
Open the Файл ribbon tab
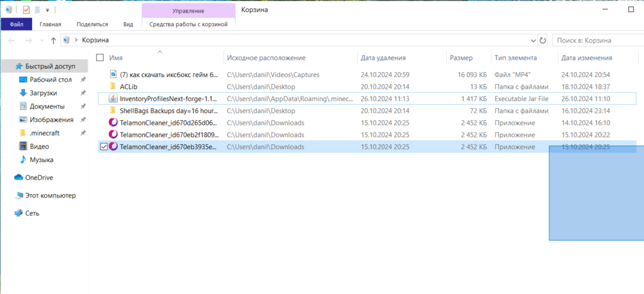pyautogui.click(x=17, y=24)
